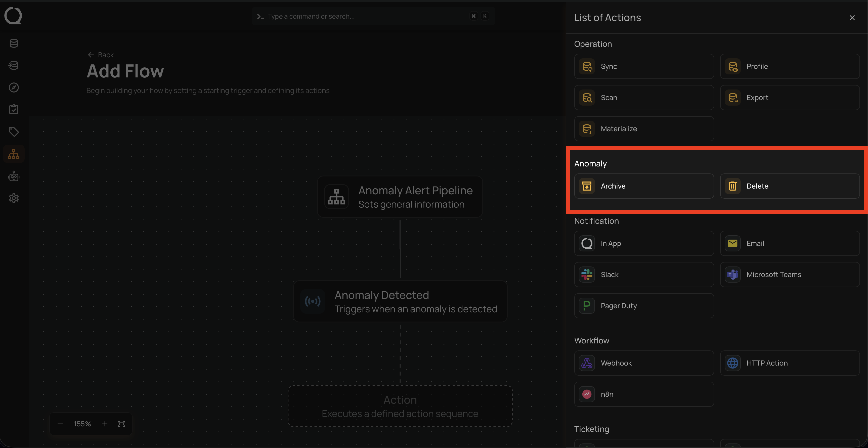The width and height of the screenshot is (868, 448).
Task: Select the Materialize operation
Action: click(x=644, y=129)
